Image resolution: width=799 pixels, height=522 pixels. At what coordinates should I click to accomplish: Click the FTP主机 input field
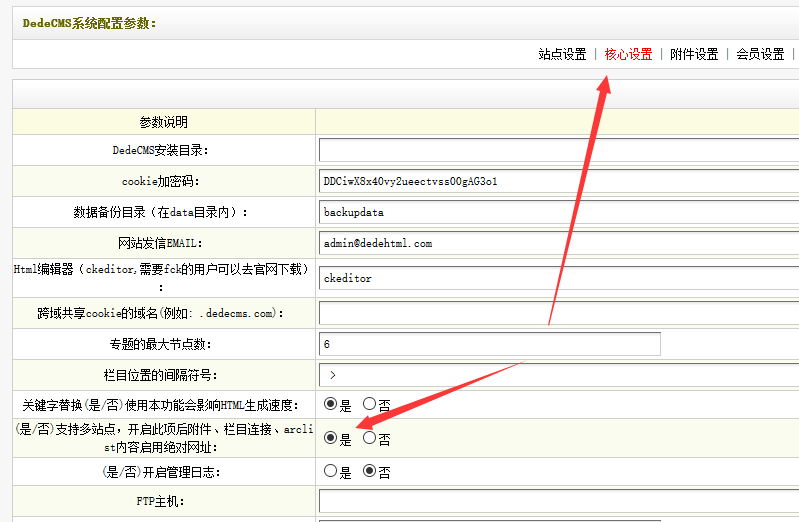(x=559, y=501)
